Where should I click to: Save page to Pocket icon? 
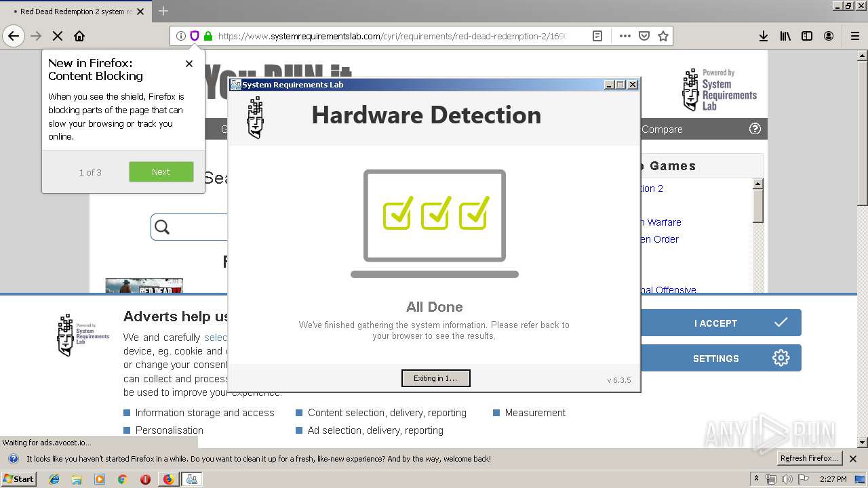pyautogui.click(x=644, y=36)
